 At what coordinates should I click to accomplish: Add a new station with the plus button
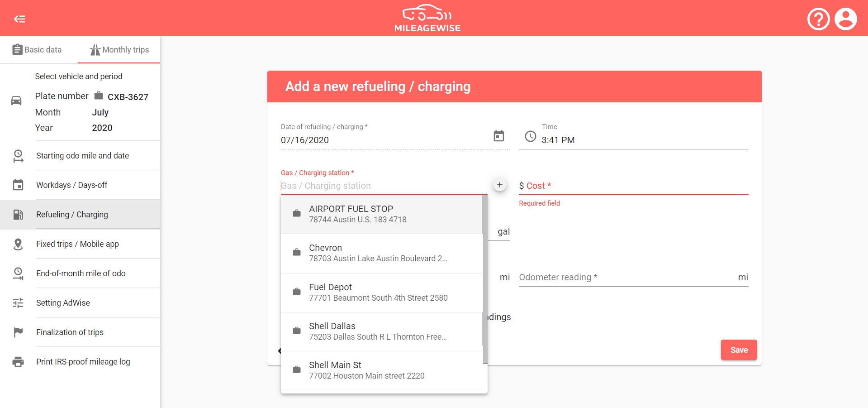click(499, 185)
